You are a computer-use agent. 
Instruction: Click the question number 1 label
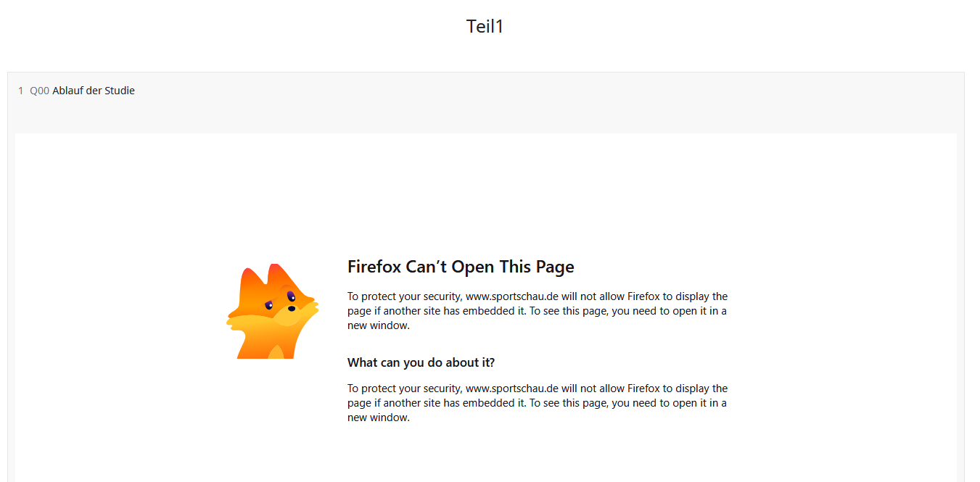pyautogui.click(x=21, y=91)
